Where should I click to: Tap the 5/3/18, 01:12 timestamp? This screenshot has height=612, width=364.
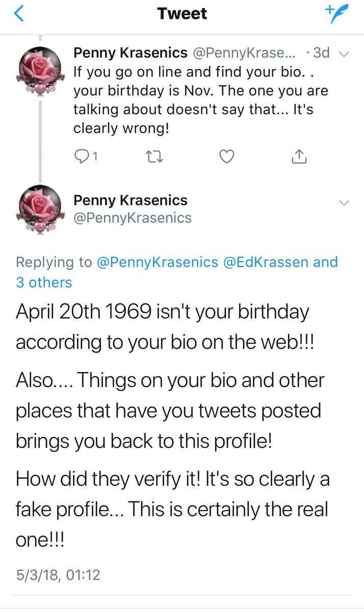(58, 575)
